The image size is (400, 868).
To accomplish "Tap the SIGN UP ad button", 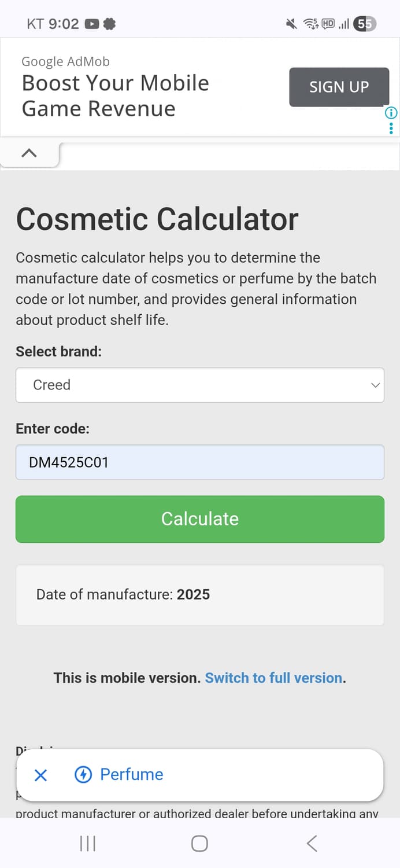I will (339, 87).
